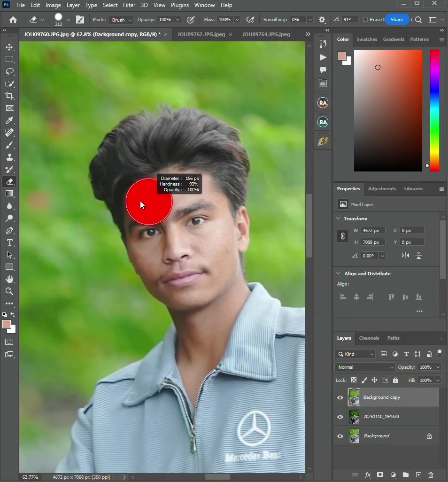
Task: Select the Hand tool
Action: click(x=9, y=279)
